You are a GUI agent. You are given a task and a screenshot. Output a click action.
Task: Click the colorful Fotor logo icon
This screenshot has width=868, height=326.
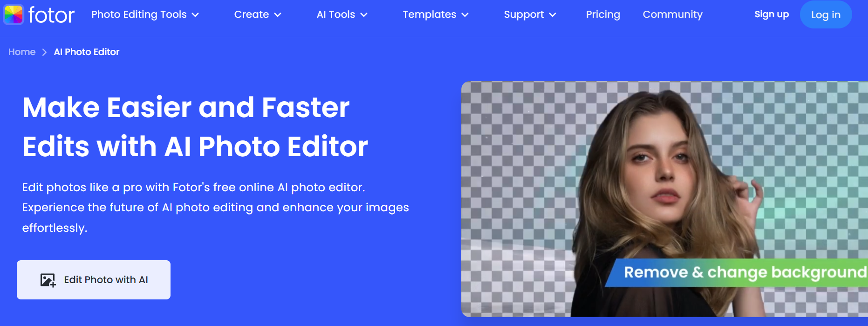[14, 14]
